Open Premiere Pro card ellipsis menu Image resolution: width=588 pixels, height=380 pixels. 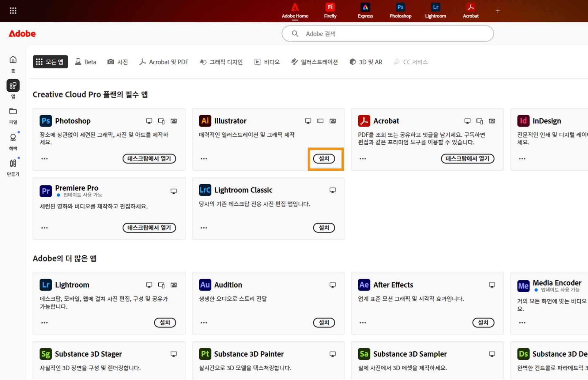pos(44,228)
